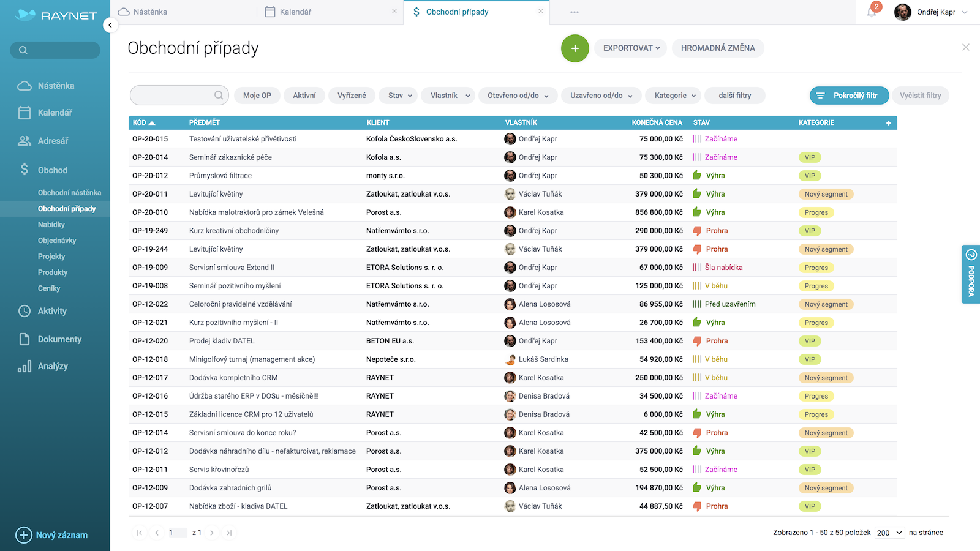980x551 pixels.
Task: Open the Exportovat dropdown
Action: (631, 48)
